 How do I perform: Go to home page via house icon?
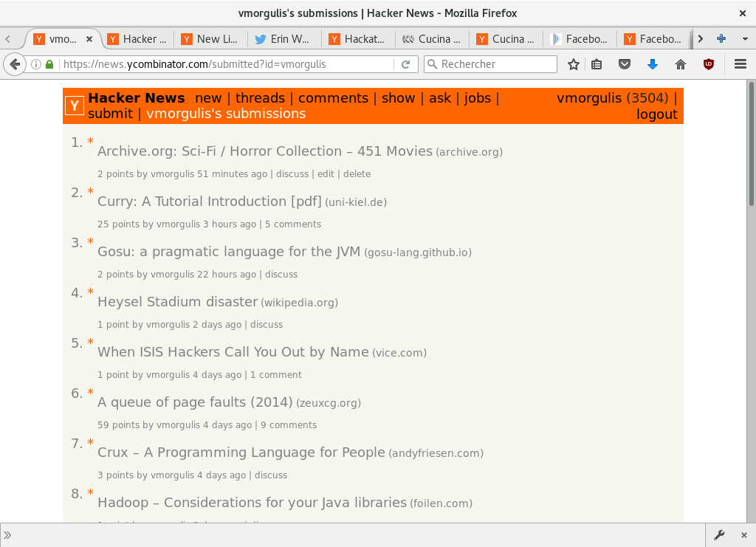pyautogui.click(x=680, y=64)
